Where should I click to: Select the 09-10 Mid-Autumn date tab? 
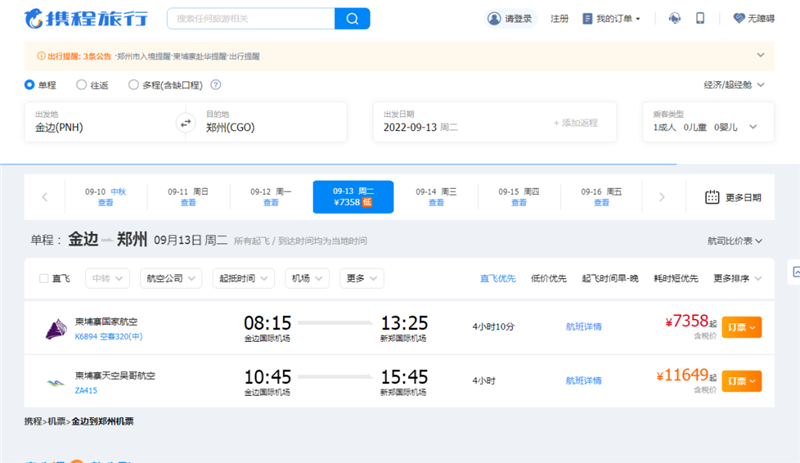[106, 197]
